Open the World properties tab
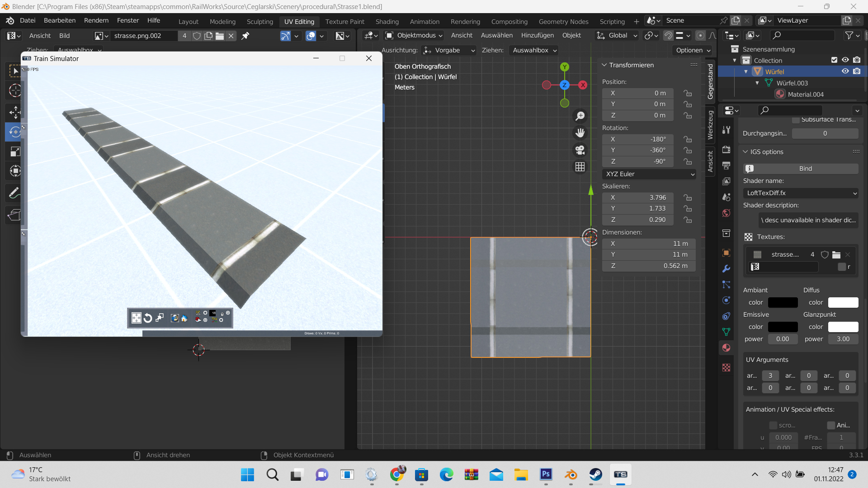 726,213
